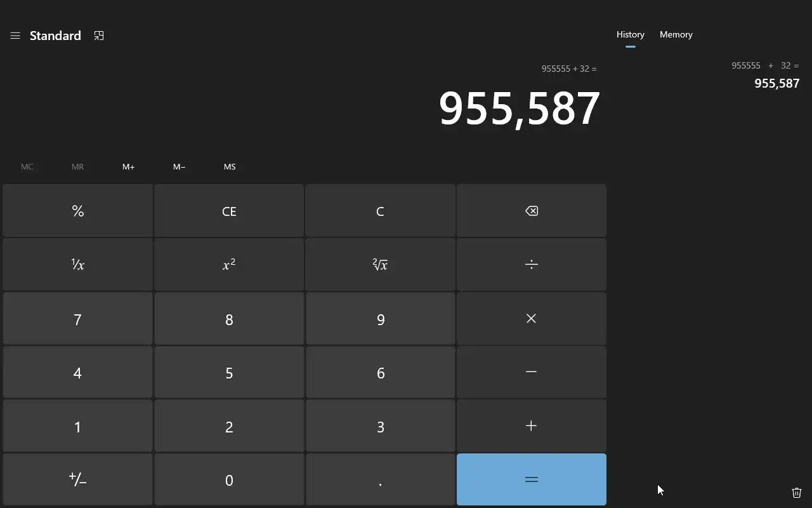
Task: Store value with MS button
Action: pos(230,166)
